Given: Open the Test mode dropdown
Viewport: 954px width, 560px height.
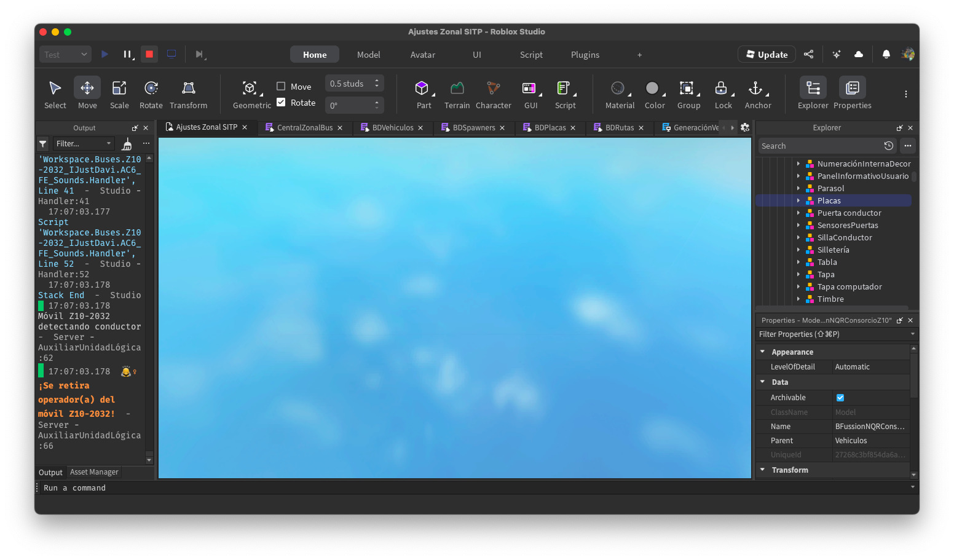Looking at the screenshot, I should [x=65, y=54].
